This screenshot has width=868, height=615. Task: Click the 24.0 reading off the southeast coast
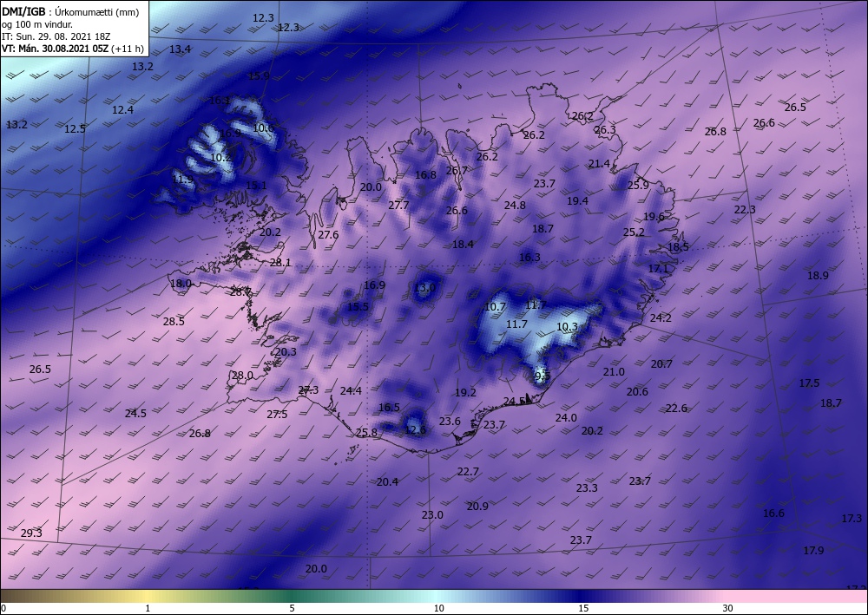(566, 417)
